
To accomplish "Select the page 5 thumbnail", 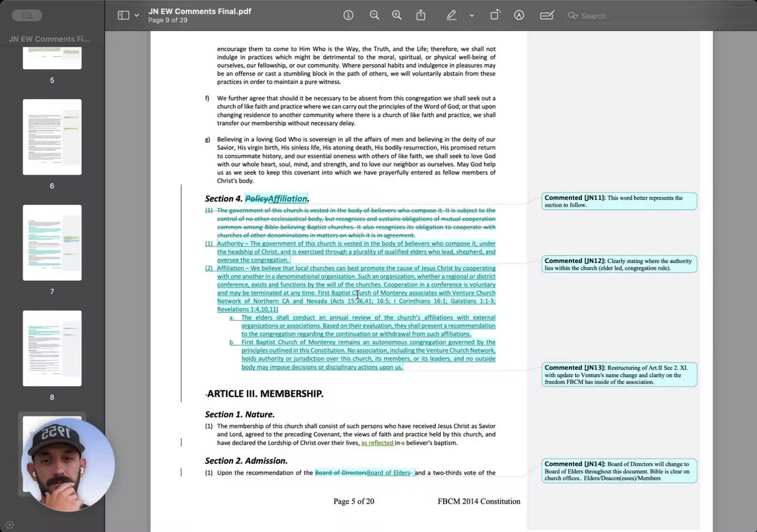I will pyautogui.click(x=52, y=59).
